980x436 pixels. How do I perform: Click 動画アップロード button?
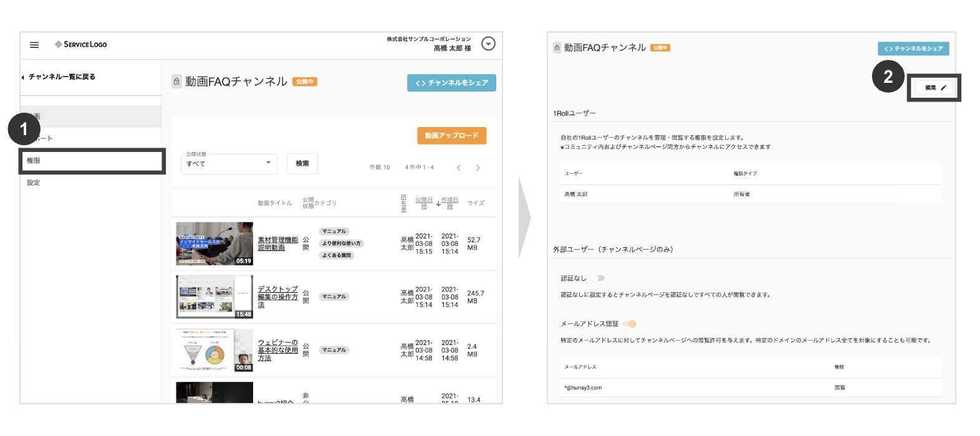pos(451,135)
